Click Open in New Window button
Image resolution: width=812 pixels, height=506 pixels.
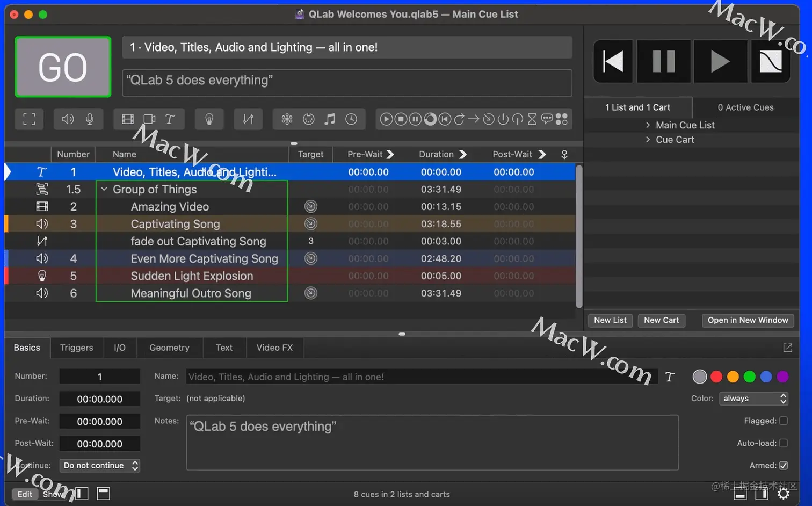coord(748,320)
